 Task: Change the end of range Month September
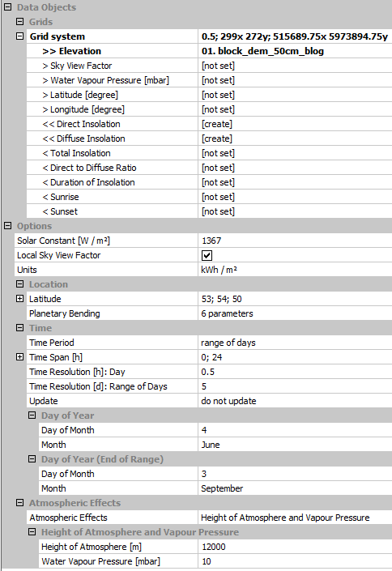[295, 488]
